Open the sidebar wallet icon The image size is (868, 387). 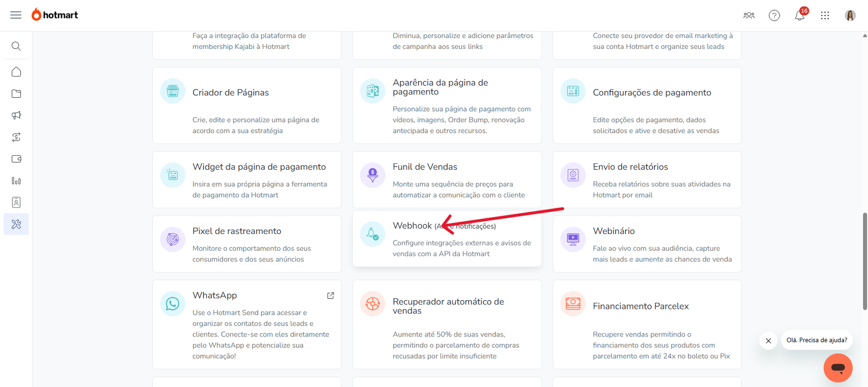click(x=16, y=159)
